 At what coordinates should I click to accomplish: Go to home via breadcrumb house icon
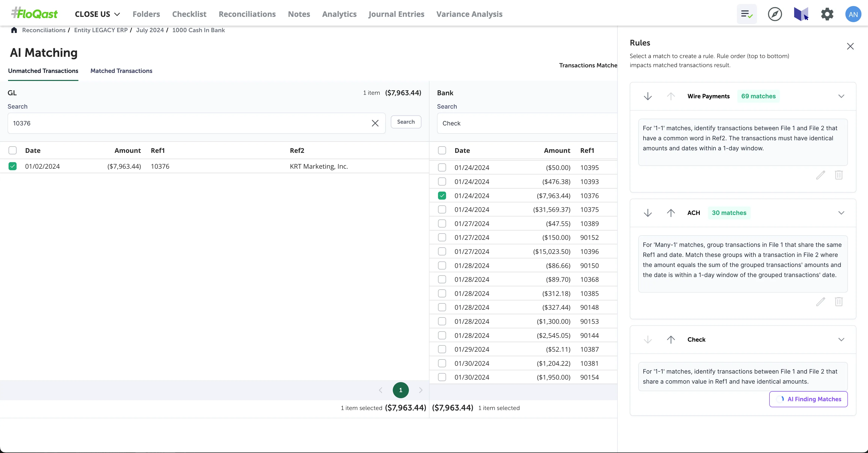click(x=14, y=30)
